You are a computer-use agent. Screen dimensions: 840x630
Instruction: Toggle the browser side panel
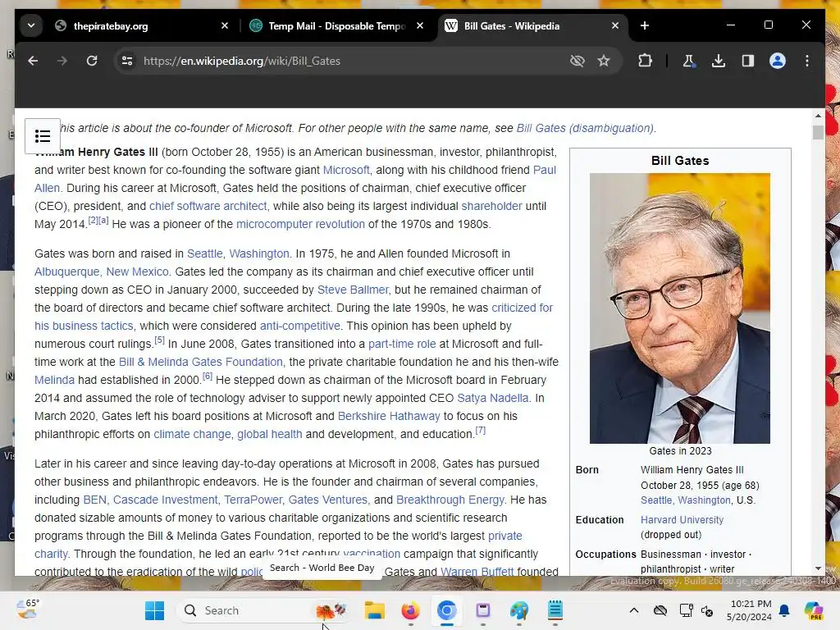[748, 61]
